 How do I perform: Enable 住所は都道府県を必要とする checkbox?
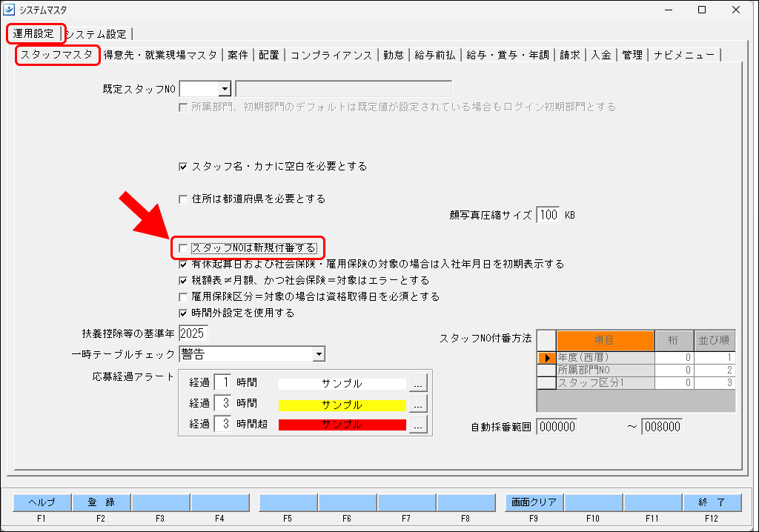(x=183, y=199)
